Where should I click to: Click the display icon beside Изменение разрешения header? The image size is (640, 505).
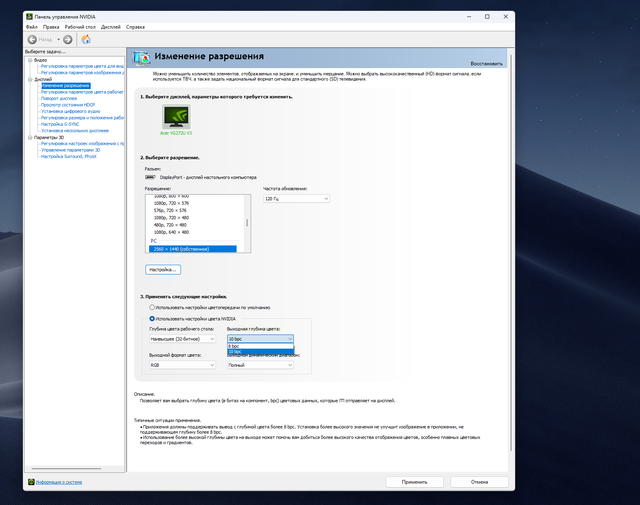coord(141,58)
